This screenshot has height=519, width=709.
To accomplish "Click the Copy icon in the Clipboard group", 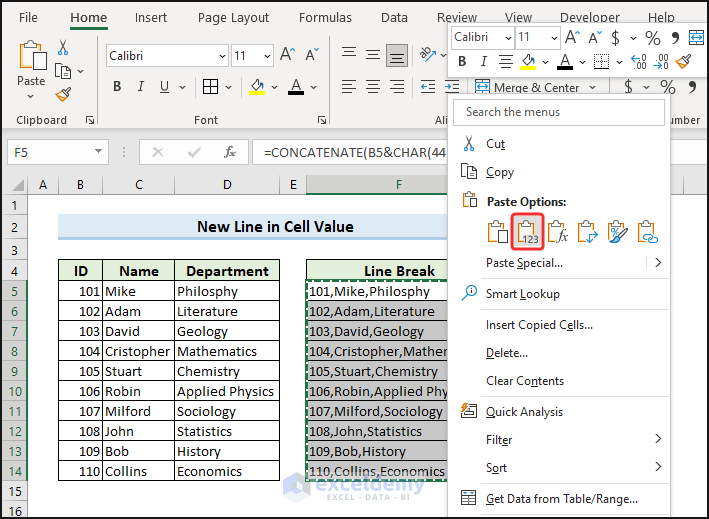I will click(x=63, y=71).
